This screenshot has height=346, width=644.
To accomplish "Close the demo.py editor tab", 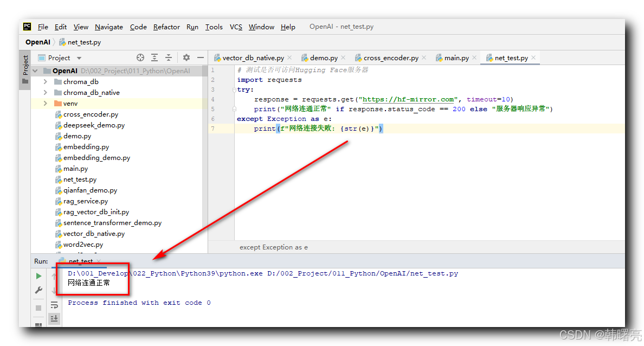I will click(343, 57).
